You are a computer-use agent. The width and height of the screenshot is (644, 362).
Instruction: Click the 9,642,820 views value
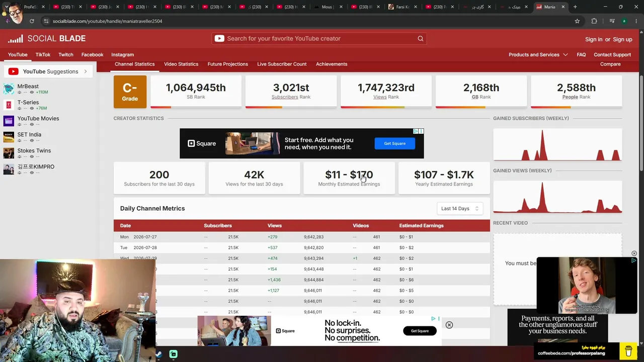click(x=313, y=248)
